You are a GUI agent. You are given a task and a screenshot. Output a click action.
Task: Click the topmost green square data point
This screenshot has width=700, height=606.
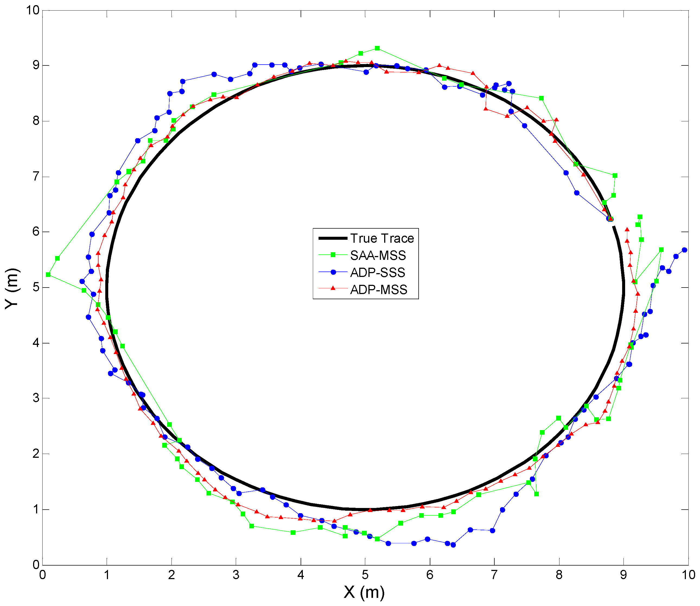(x=377, y=48)
